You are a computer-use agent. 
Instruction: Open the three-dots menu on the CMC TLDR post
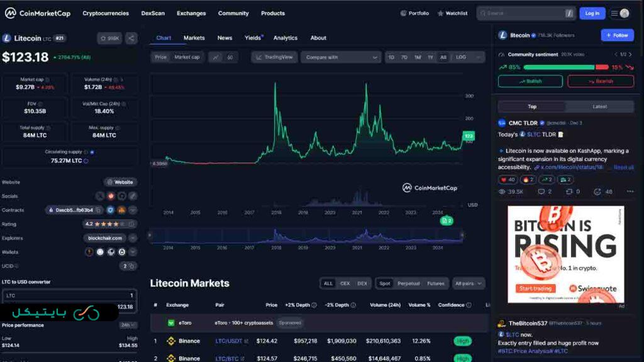(x=630, y=192)
